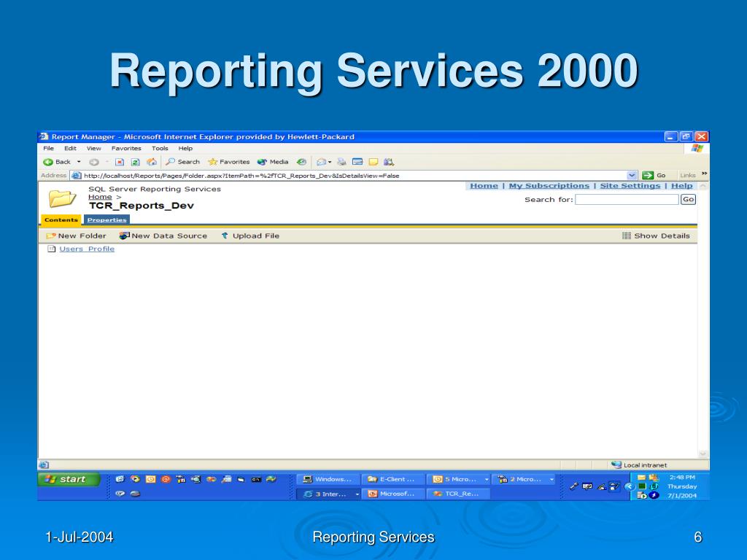Click the Print icon in toolbar

[x=341, y=162]
